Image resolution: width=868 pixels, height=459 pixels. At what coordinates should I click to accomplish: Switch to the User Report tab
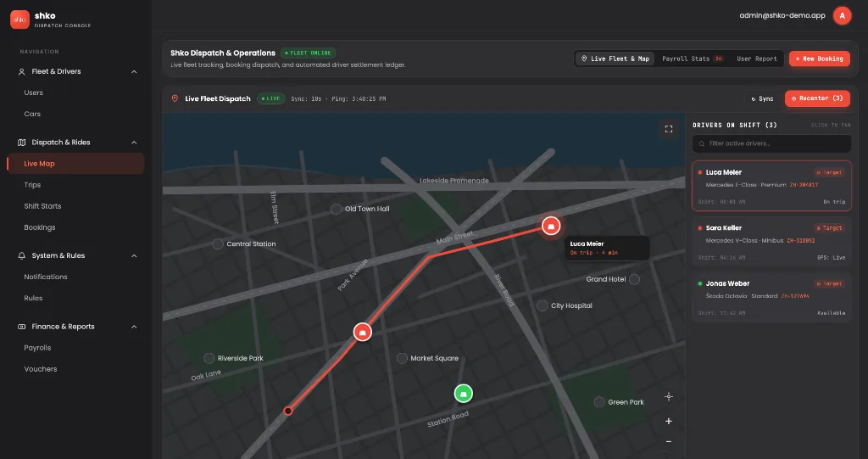757,59
